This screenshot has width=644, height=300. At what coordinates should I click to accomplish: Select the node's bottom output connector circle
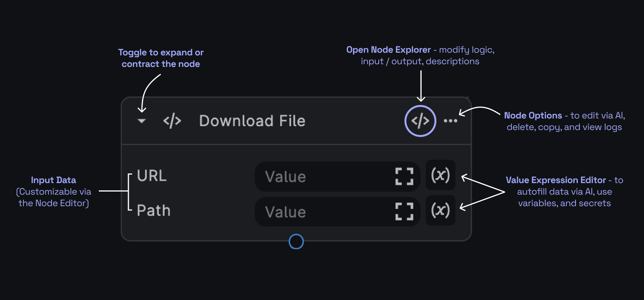pos(296,242)
